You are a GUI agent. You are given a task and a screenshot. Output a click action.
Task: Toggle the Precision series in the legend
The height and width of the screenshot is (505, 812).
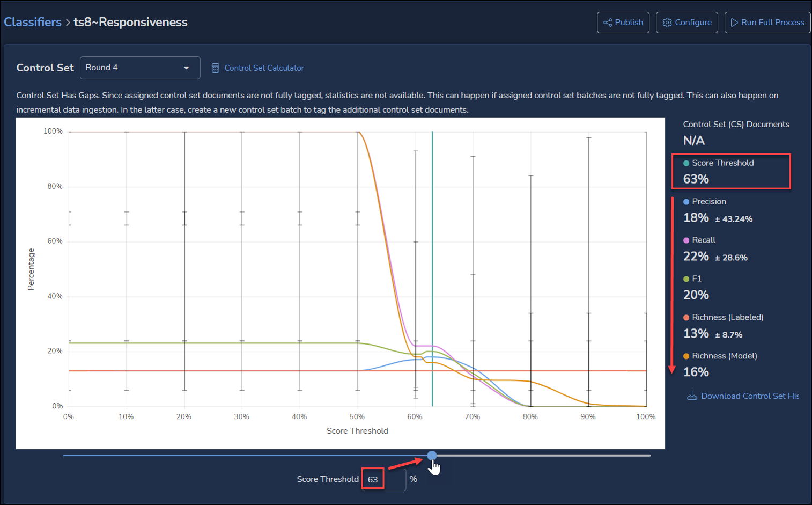(x=708, y=202)
